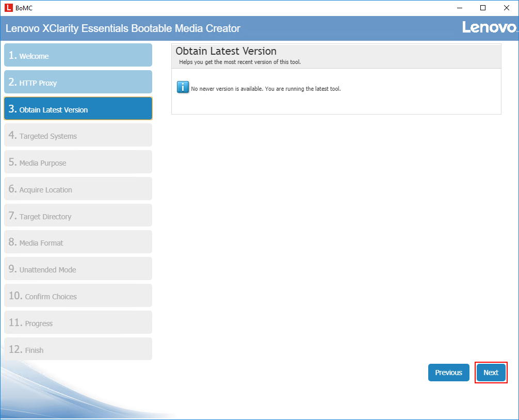Click the 'Obtain Latest Version' panel heading
The width and height of the screenshot is (519, 420).
226,51
